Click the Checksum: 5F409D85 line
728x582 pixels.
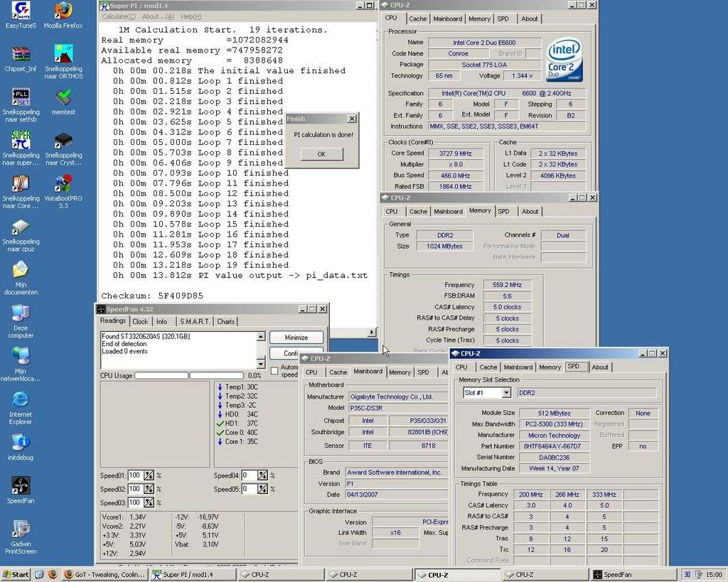152,296
